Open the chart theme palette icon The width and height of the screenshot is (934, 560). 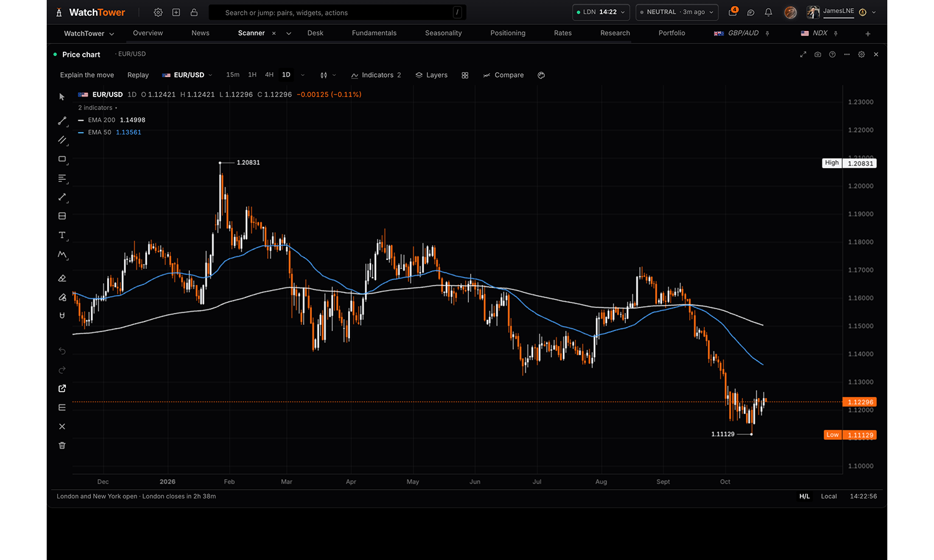click(541, 75)
